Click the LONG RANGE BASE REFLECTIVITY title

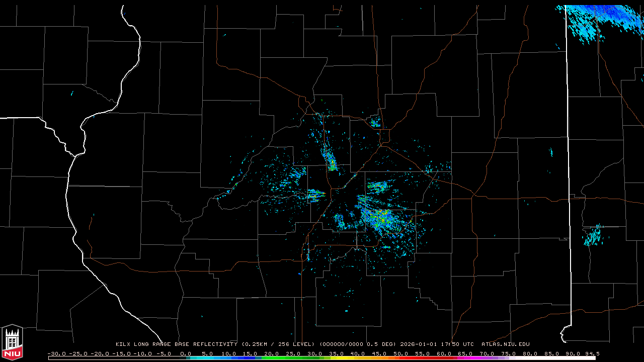click(185, 344)
